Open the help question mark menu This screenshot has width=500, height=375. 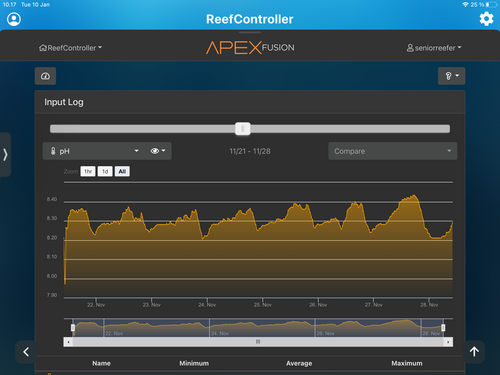click(451, 76)
